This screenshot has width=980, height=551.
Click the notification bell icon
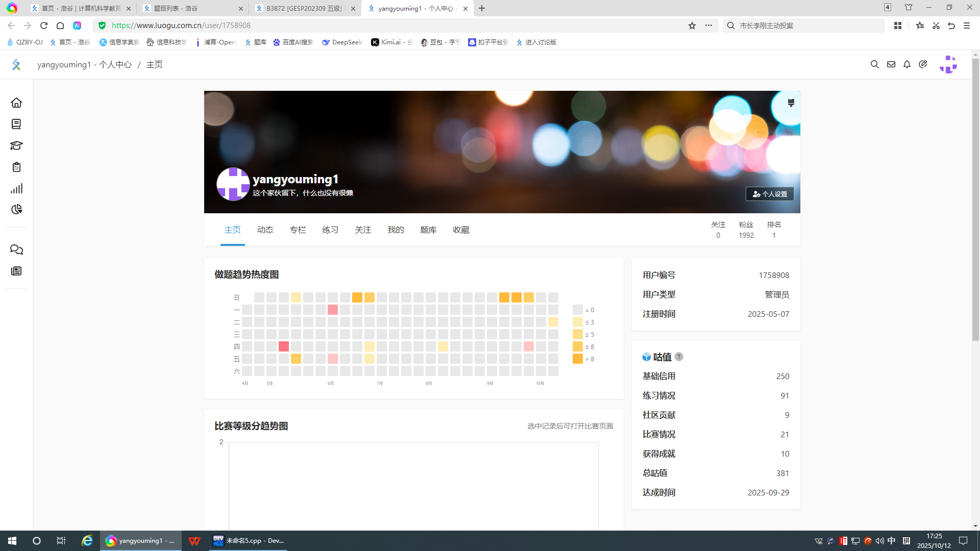907,64
